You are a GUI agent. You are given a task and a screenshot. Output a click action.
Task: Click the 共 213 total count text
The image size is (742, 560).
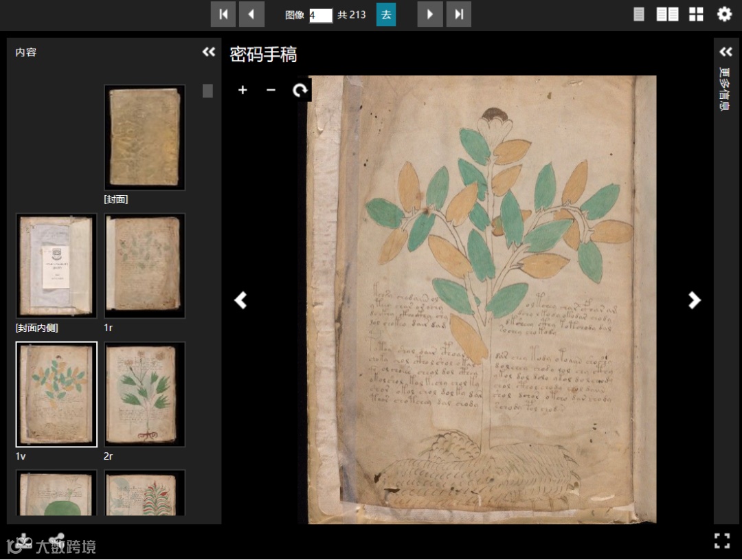coord(351,14)
